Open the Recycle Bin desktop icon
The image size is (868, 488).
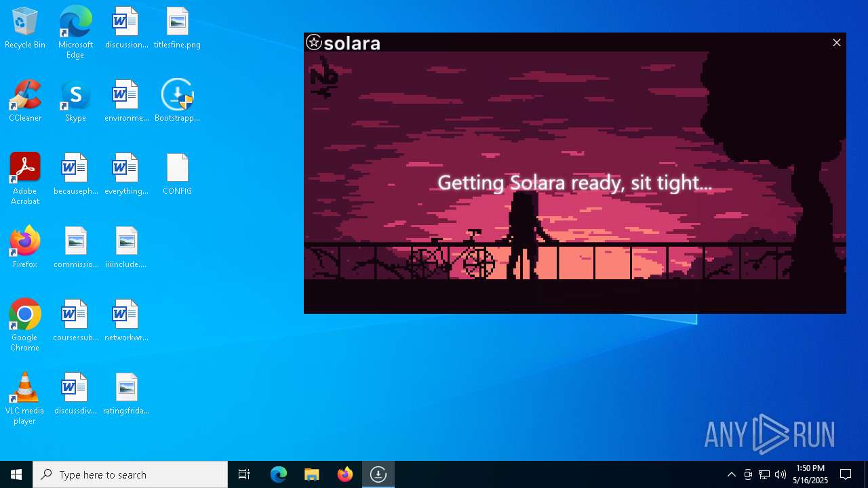(x=25, y=28)
